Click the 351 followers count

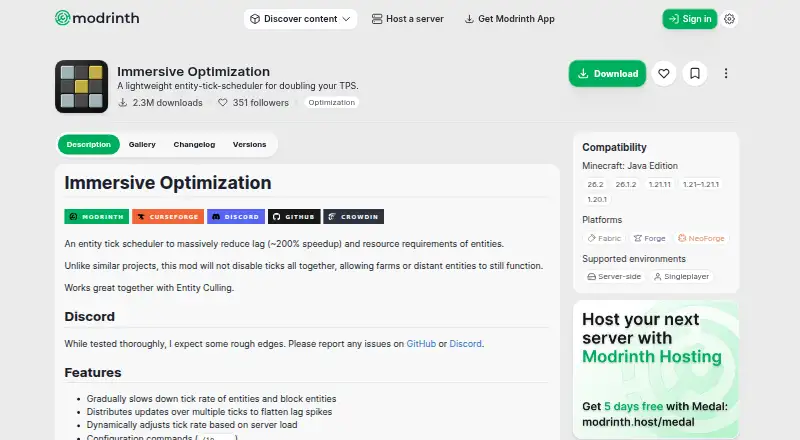point(253,103)
